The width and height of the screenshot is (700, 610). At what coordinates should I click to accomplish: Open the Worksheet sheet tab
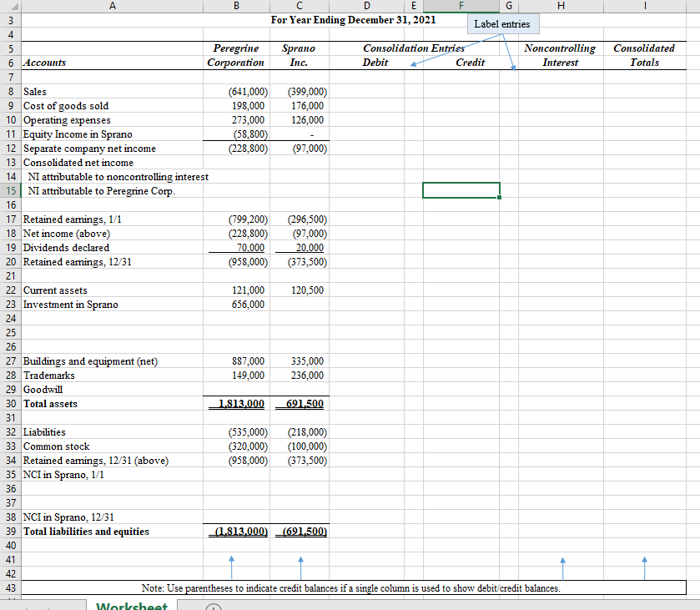tap(132, 606)
